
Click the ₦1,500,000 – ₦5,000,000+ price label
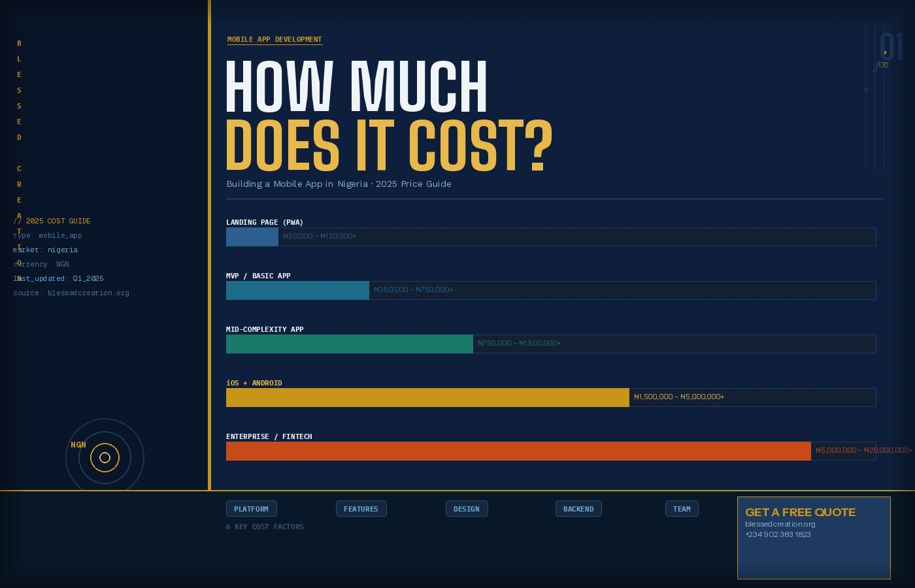point(679,397)
